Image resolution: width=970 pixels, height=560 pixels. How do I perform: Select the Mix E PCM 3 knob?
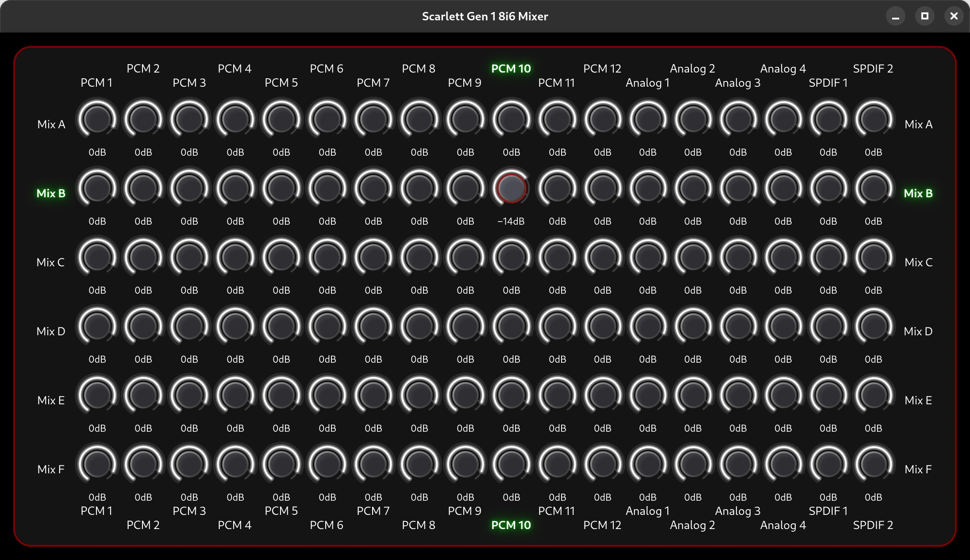tap(189, 395)
